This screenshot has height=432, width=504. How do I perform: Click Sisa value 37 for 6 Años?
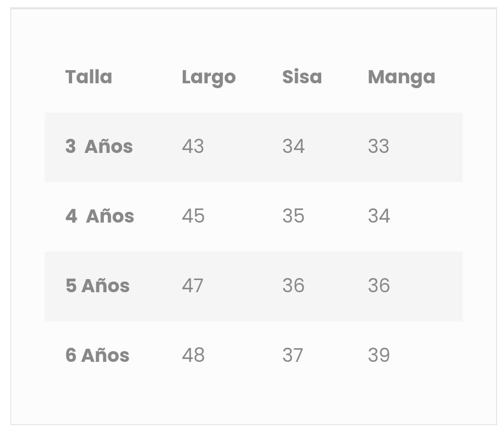click(x=293, y=355)
